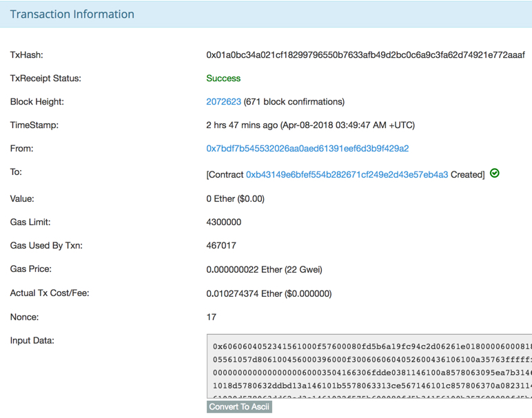
Task: Click the 671 block confirmations text
Action: [x=294, y=102]
